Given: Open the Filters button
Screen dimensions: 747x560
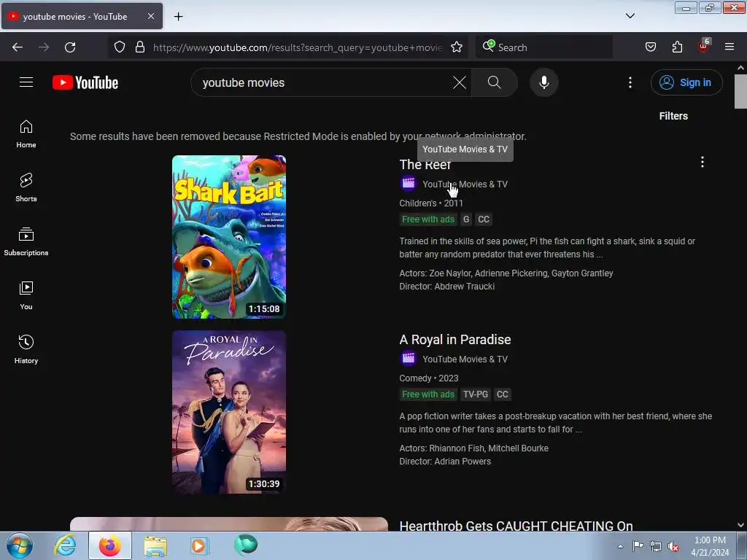Looking at the screenshot, I should click(673, 116).
